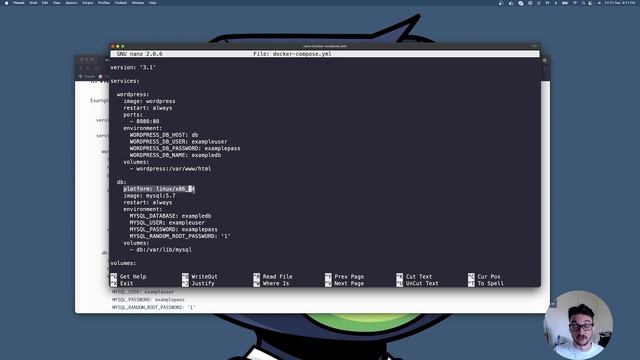Click the '- wordpress:/var/www/html' volume line

tap(171, 169)
